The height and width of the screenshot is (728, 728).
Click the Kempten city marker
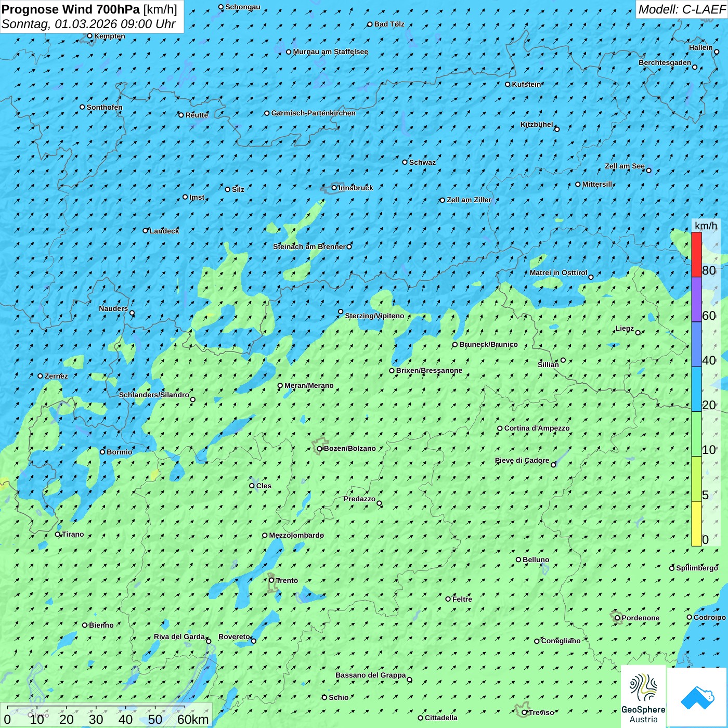[89, 36]
